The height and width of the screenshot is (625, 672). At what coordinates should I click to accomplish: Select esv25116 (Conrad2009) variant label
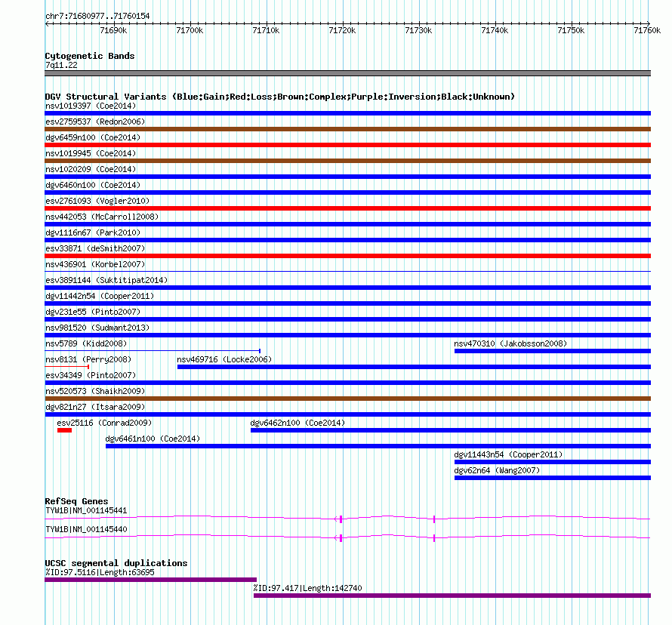(x=104, y=423)
